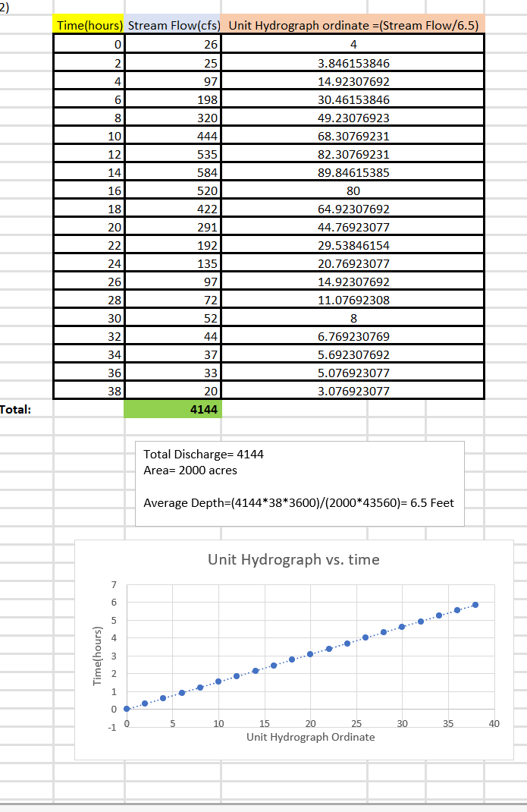Screen dimensions: 527x812
Task: Click ordinate cell 3.846153846
Action: [353, 63]
